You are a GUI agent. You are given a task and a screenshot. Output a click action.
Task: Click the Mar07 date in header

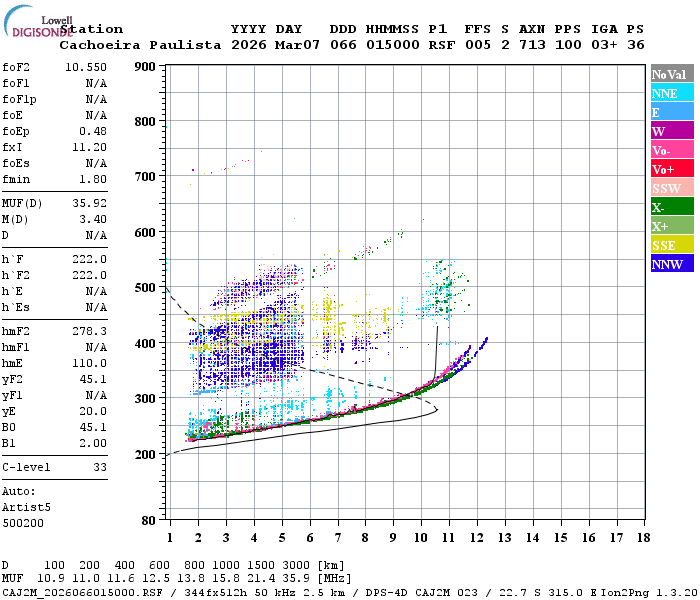tap(297, 45)
